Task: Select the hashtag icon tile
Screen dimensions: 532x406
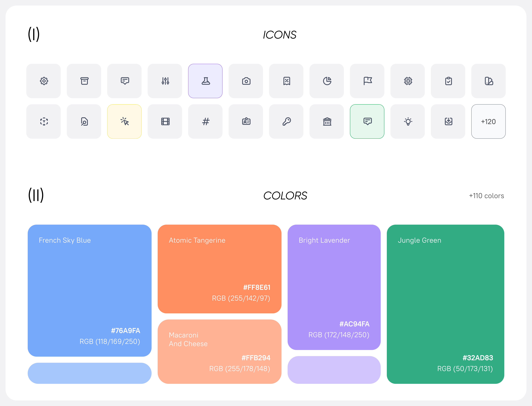Action: (205, 121)
